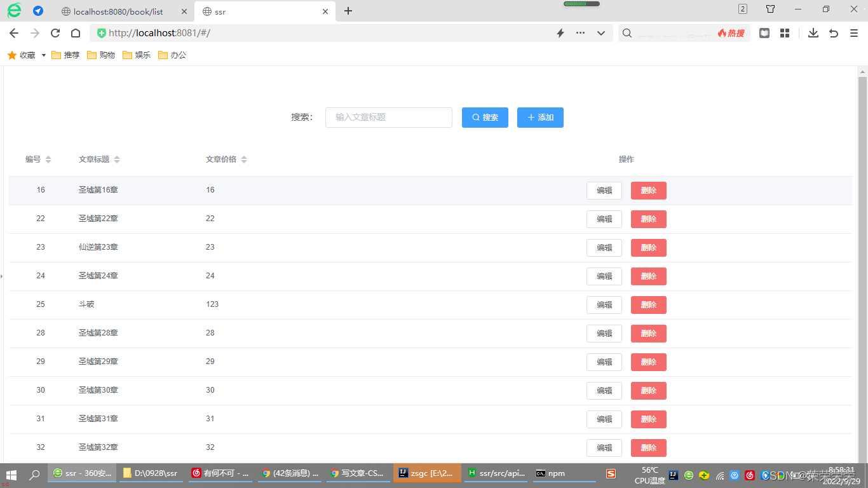Focus the 输入文章标题 search input

click(x=389, y=118)
